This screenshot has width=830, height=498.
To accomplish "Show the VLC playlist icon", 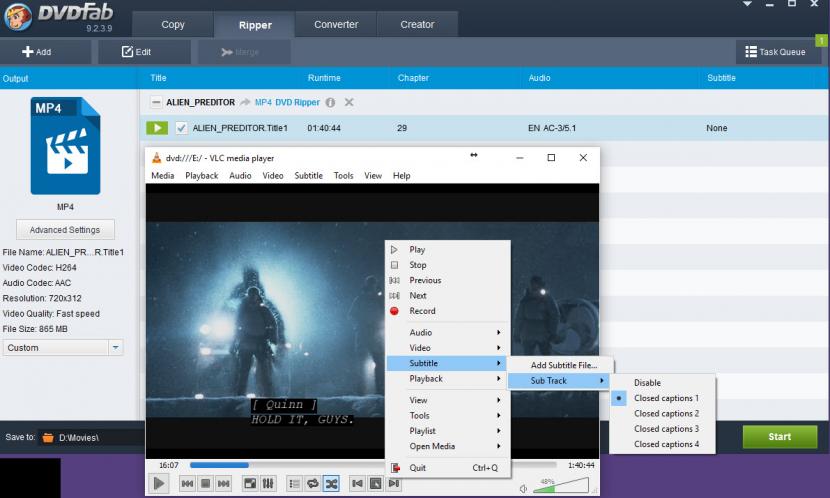I will click(x=295, y=483).
